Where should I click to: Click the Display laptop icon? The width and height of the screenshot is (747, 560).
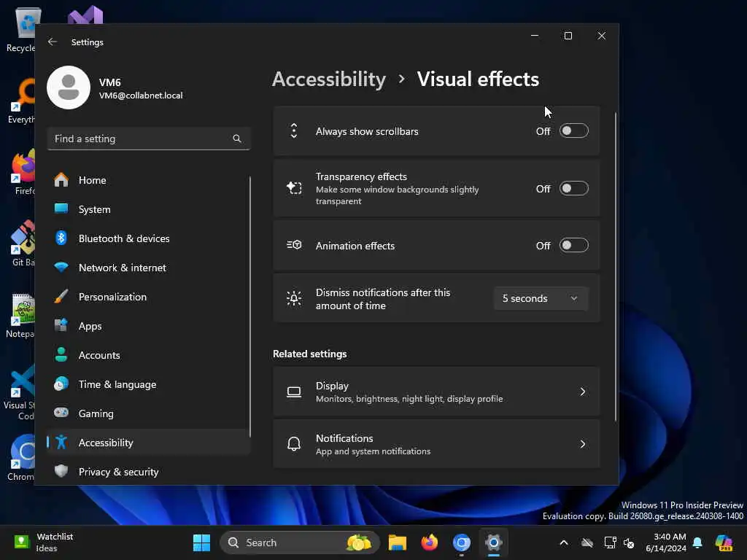(x=294, y=392)
